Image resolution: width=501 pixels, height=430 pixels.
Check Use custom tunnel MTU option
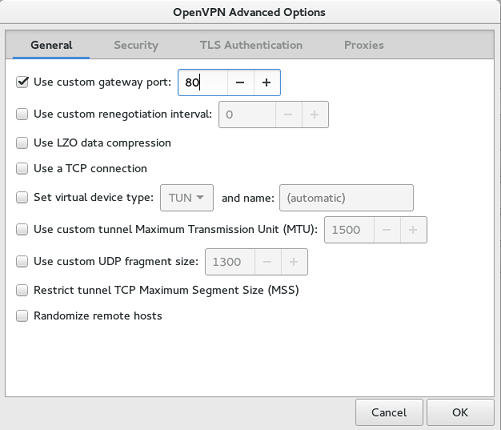22,229
